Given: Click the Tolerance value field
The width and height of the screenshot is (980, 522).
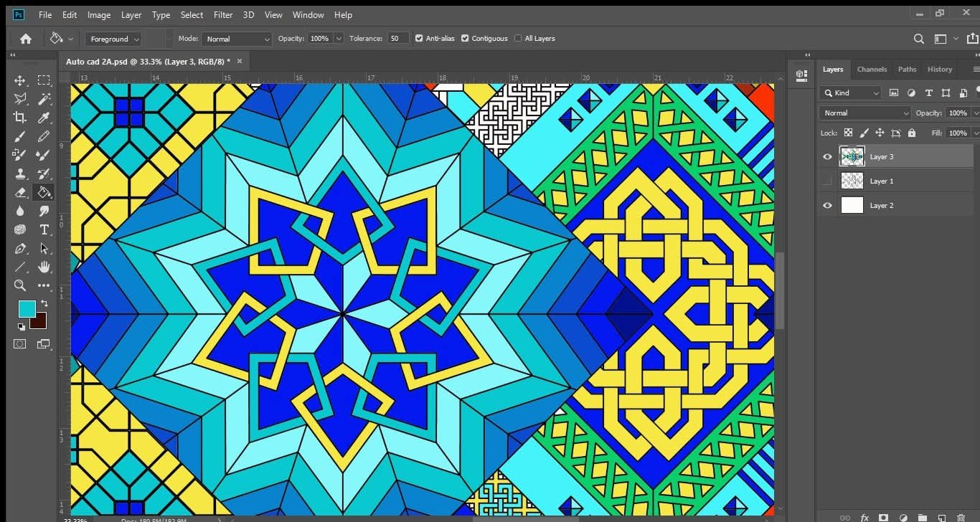Looking at the screenshot, I should (398, 39).
